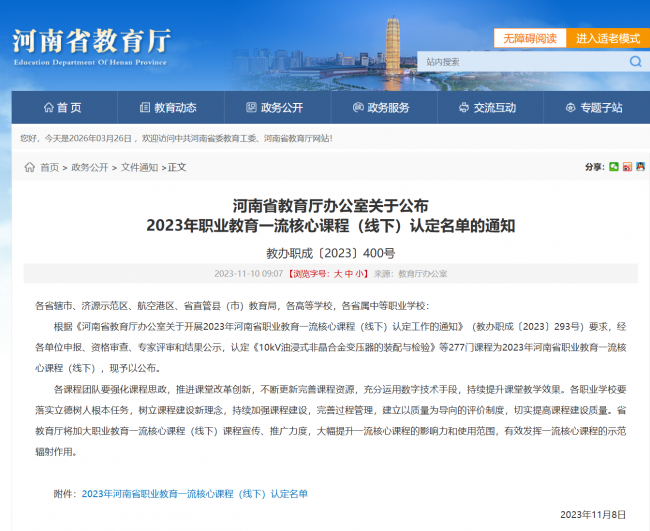
Task: Open the attachment 2023年河南省职业教育一流核心课程认定名单
Action: (194, 493)
